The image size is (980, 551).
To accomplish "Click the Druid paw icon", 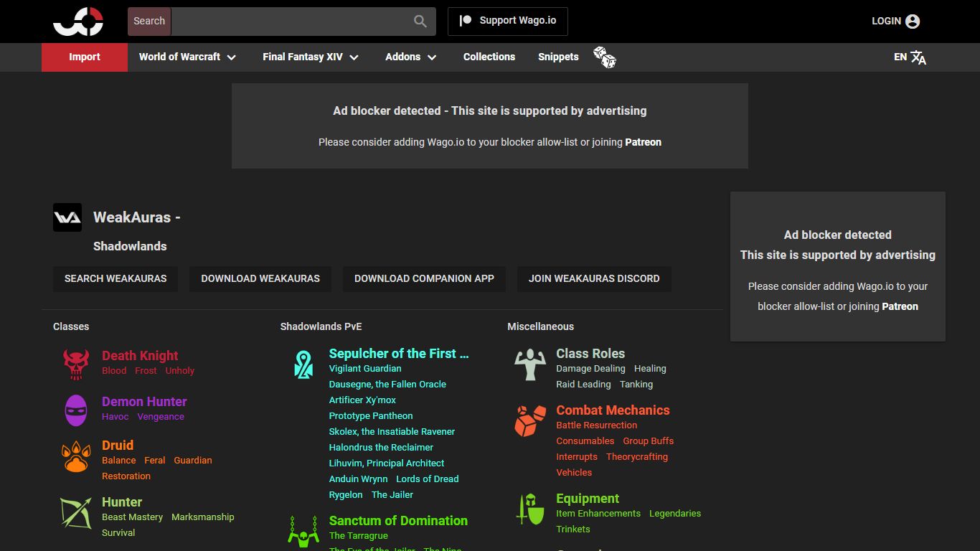I will point(76,456).
